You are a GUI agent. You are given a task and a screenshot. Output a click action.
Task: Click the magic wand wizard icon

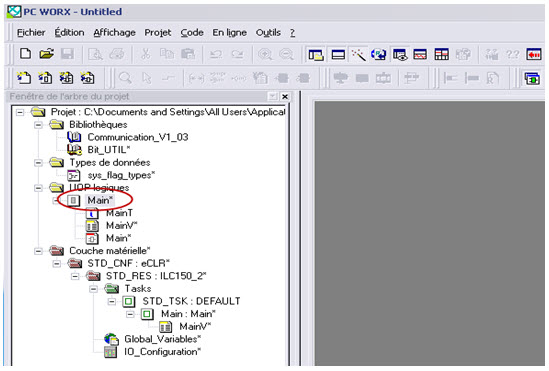point(359,55)
